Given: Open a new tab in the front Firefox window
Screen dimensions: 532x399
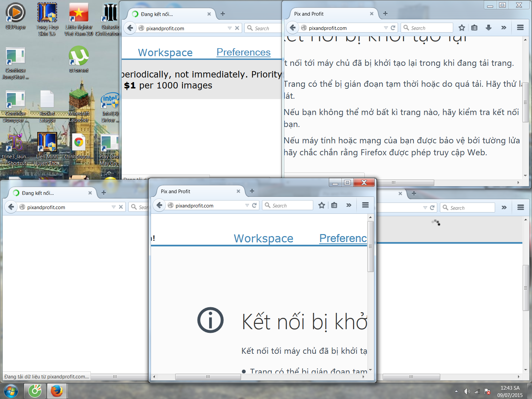Looking at the screenshot, I should (x=252, y=191).
